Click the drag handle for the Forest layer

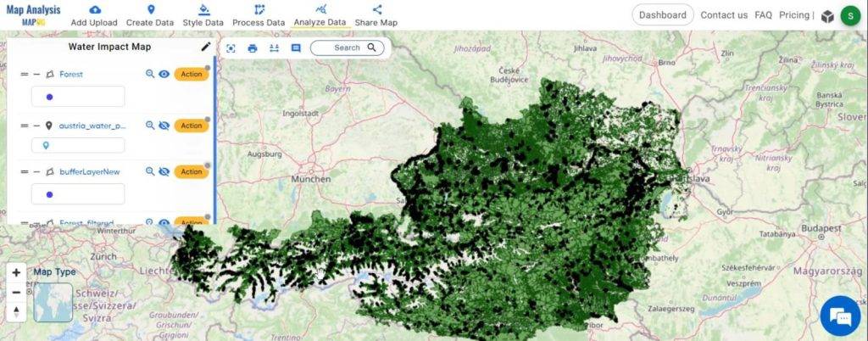(25, 74)
